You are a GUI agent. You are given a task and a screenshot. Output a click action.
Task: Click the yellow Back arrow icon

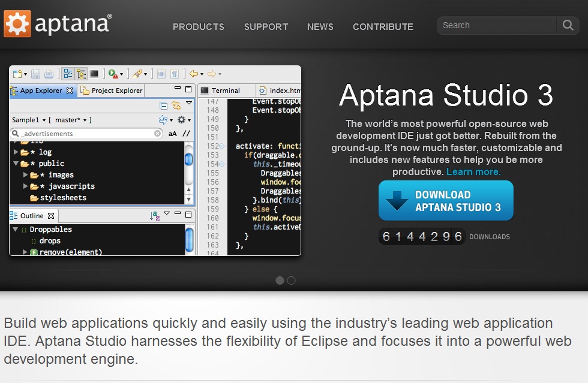[x=193, y=74]
